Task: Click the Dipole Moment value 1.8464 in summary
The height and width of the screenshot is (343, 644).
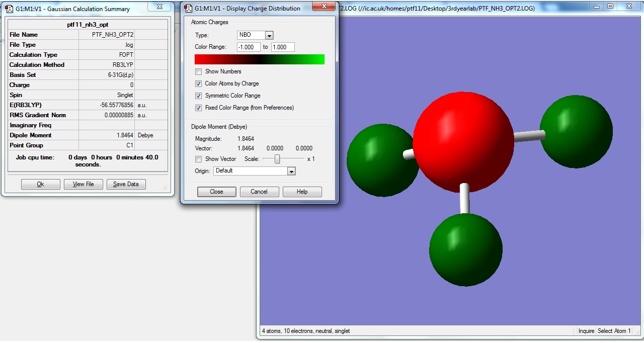Action: [125, 135]
